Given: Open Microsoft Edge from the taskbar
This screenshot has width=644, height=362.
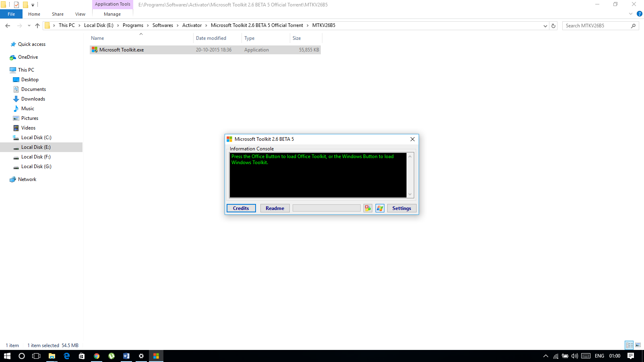Looking at the screenshot, I should [x=67, y=356].
